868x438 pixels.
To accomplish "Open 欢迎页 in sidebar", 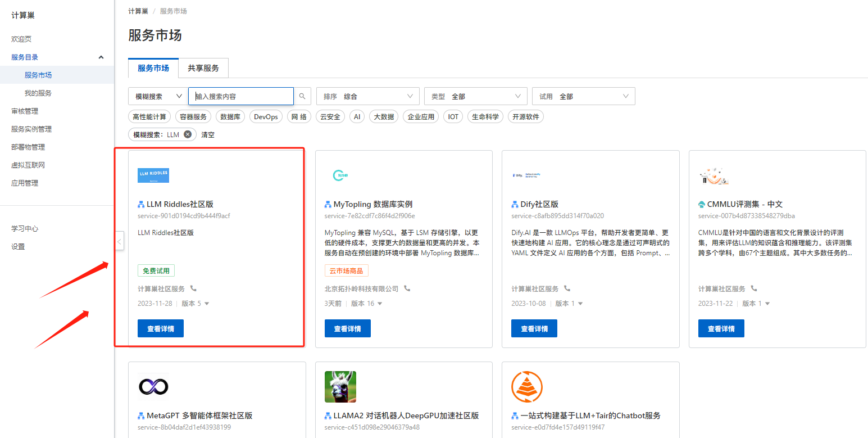I will (21, 39).
